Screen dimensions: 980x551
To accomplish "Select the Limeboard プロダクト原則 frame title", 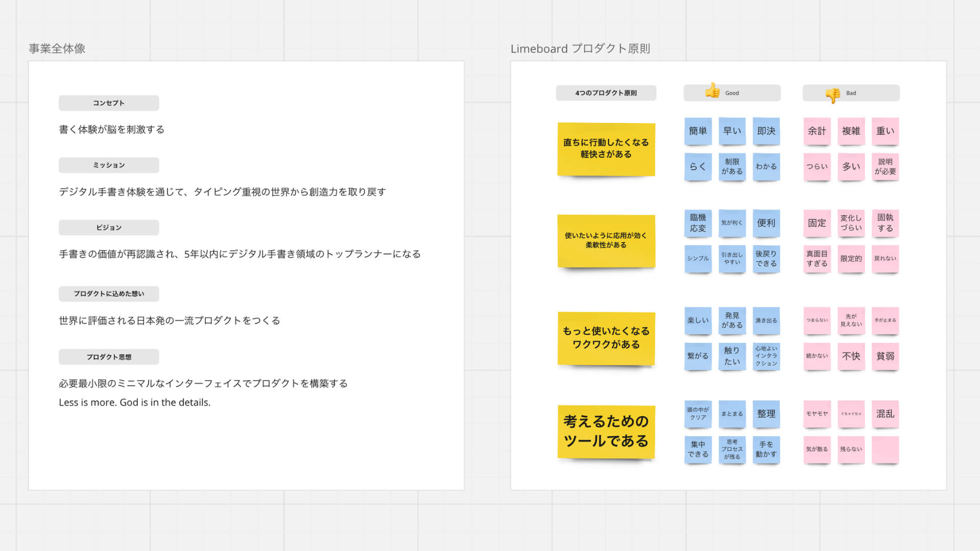I will point(580,48).
